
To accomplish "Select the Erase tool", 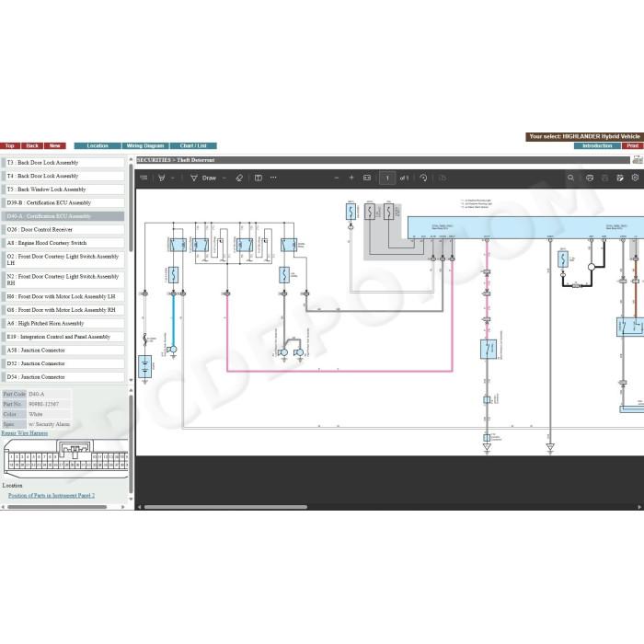I will coord(239,178).
